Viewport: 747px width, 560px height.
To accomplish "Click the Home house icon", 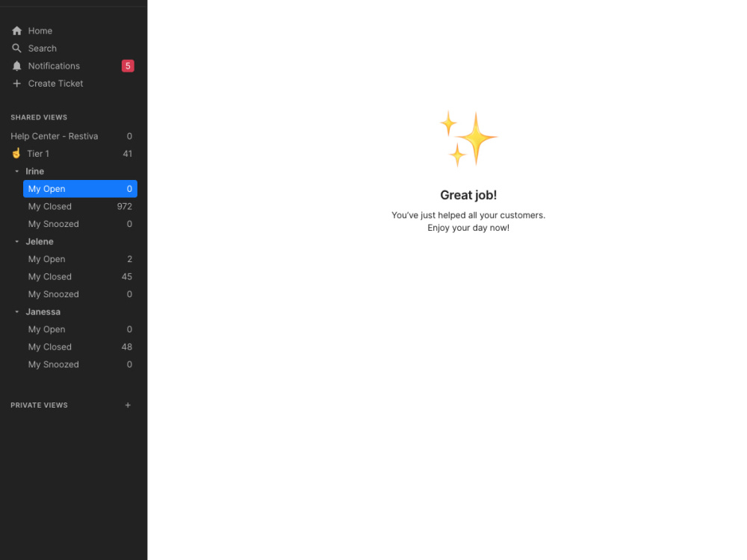I will pos(16,31).
